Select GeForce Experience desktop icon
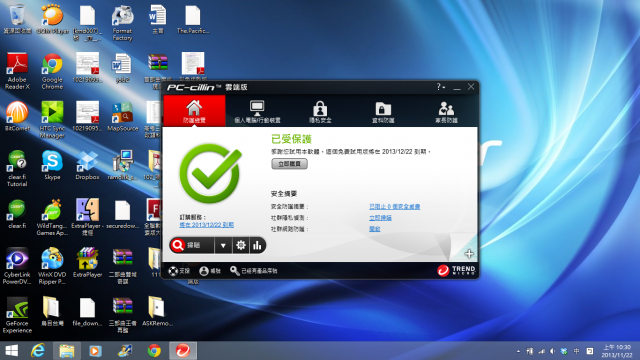The height and width of the screenshot is (360, 640). (17, 315)
